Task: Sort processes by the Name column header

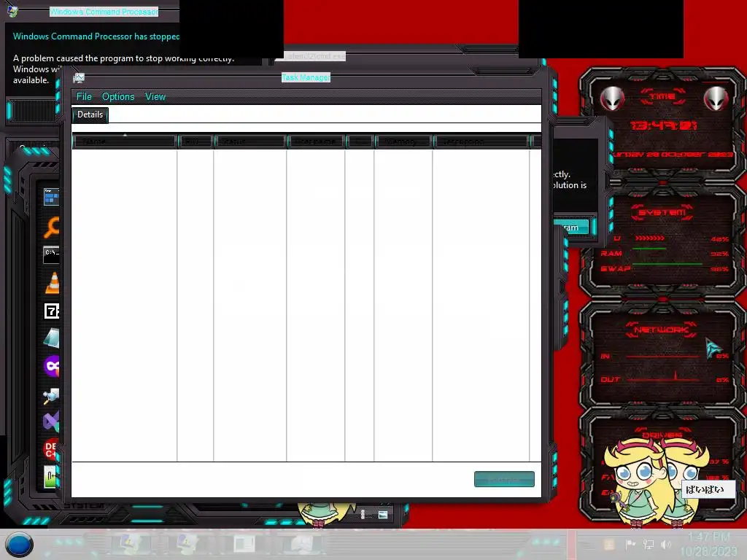Action: click(x=125, y=141)
